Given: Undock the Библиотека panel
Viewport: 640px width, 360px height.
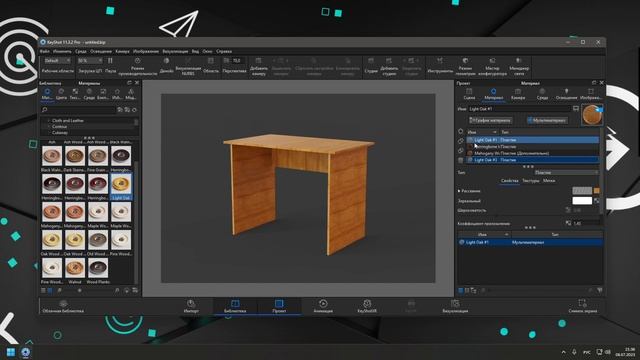Looking at the screenshot, I should pyautogui.click(x=129, y=83).
